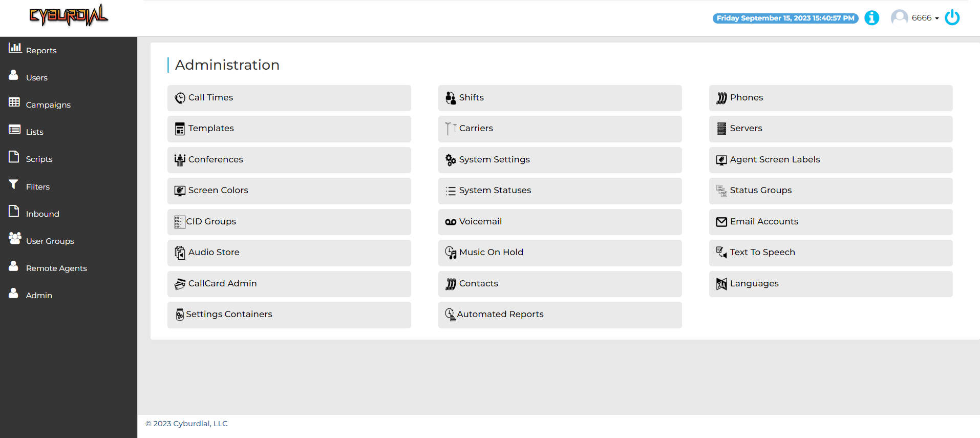Click the blue power logout icon
The image size is (980, 438).
(952, 17)
